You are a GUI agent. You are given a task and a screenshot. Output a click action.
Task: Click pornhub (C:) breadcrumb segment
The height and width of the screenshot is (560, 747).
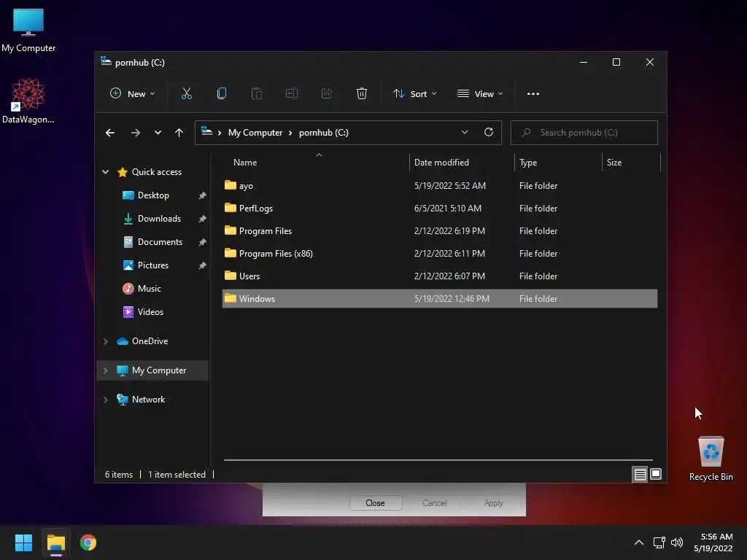click(324, 133)
